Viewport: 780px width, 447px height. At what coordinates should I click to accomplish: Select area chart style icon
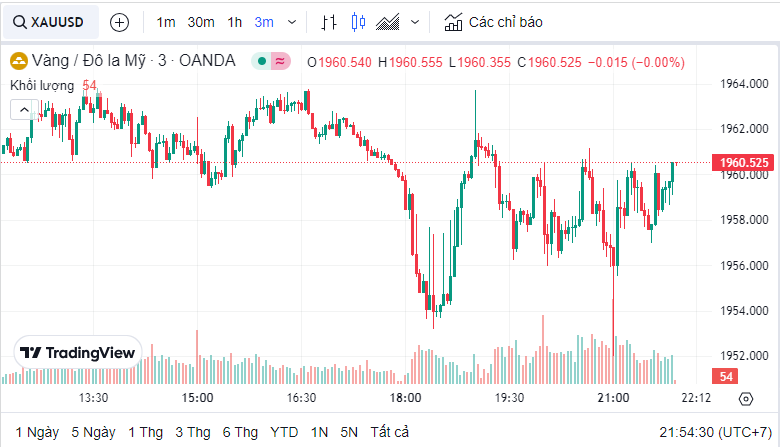388,21
